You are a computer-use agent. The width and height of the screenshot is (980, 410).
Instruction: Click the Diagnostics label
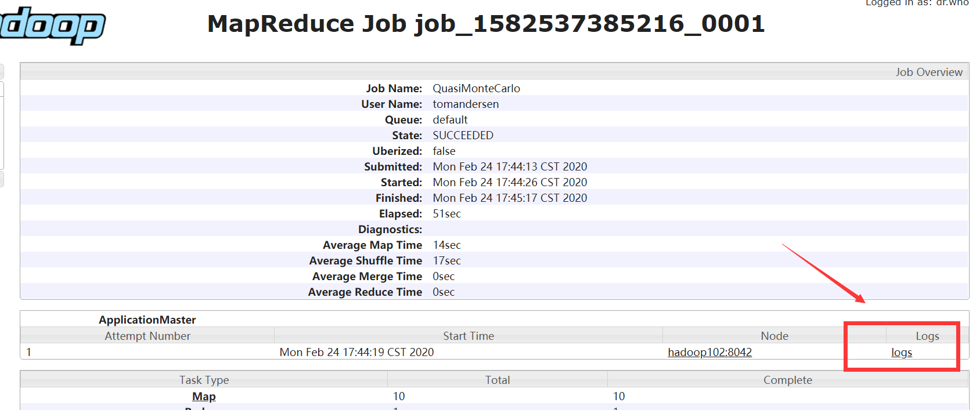pos(390,229)
